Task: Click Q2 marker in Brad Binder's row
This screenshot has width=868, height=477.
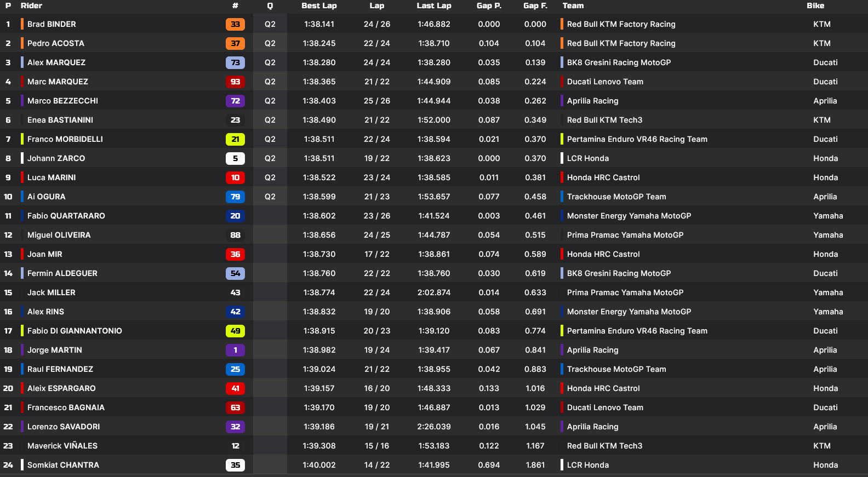Action: tap(270, 24)
